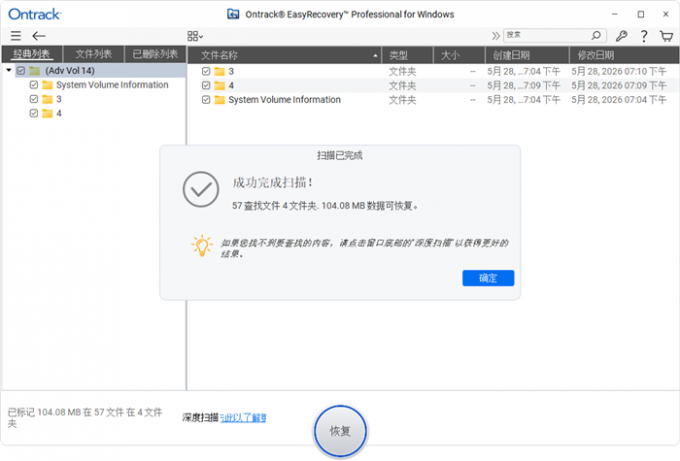
Task: Toggle checkbox for folder 4 in file list
Action: click(x=206, y=85)
